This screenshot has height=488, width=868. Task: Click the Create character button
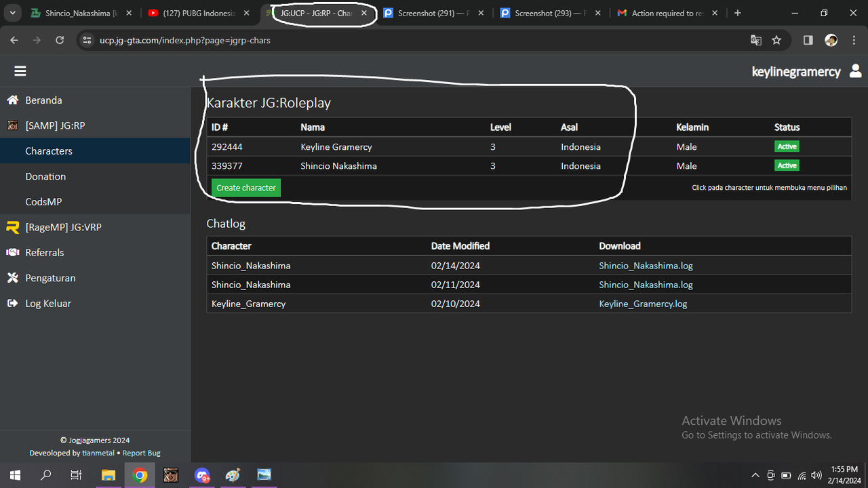[x=246, y=188]
